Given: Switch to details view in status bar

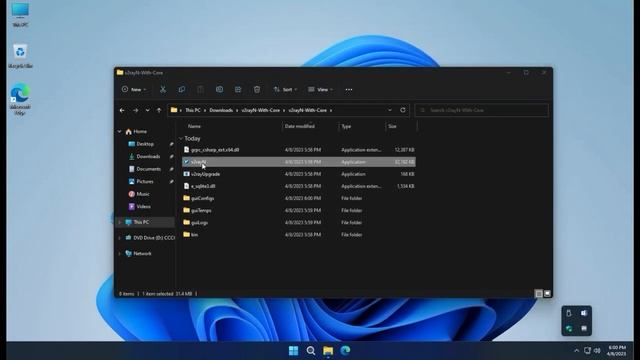Looking at the screenshot, I should coord(539,293).
